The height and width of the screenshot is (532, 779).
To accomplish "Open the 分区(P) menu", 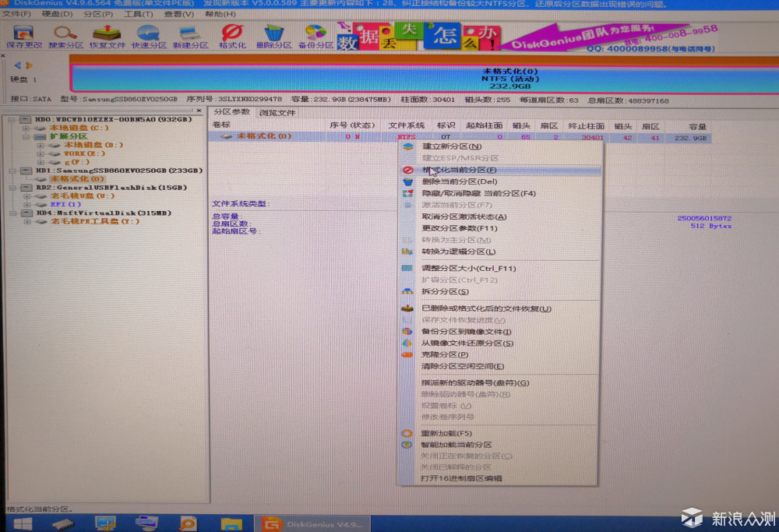I will click(x=98, y=14).
